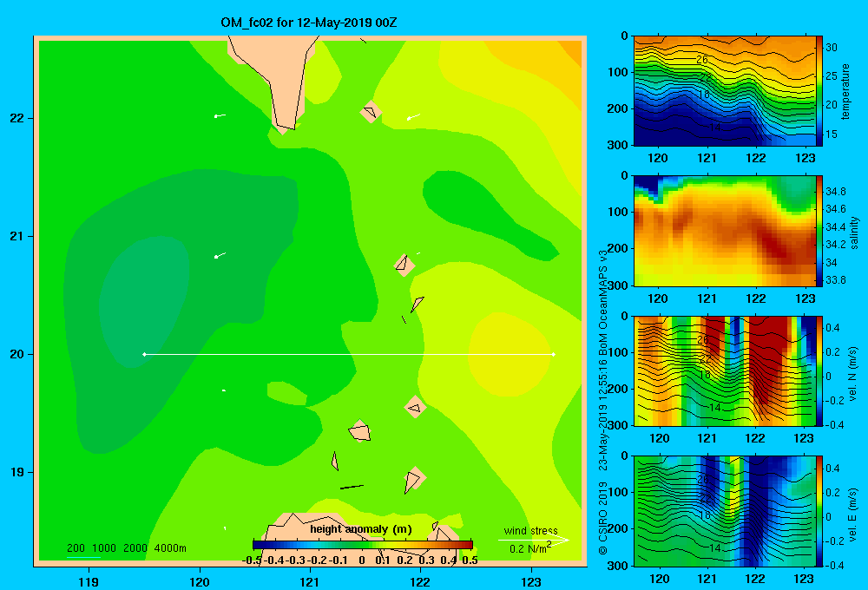
Task: Click longitude label 119 below main map
Action: [x=89, y=581]
